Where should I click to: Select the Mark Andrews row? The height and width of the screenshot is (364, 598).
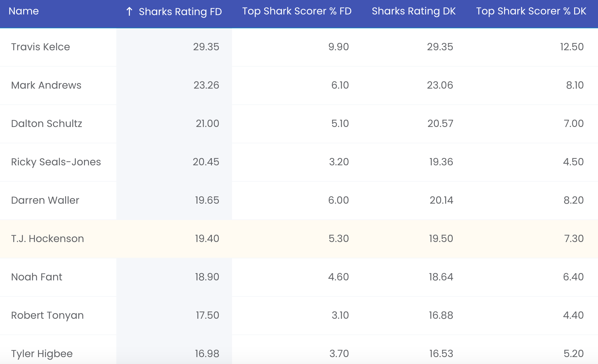[x=299, y=85]
